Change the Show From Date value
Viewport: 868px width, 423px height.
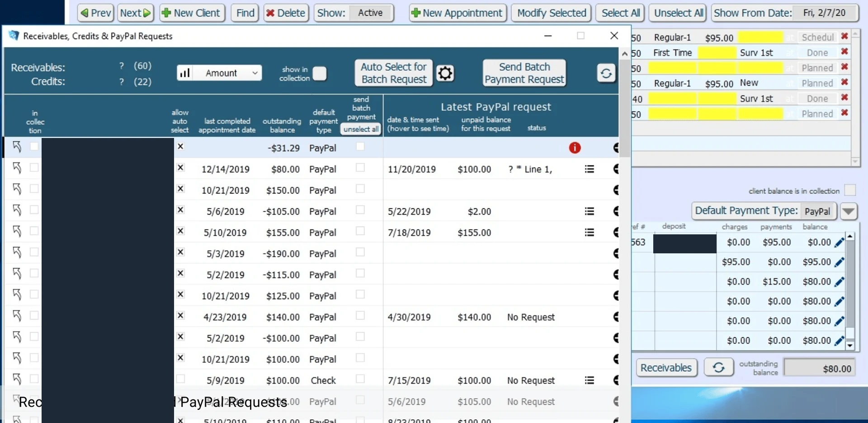click(x=824, y=13)
